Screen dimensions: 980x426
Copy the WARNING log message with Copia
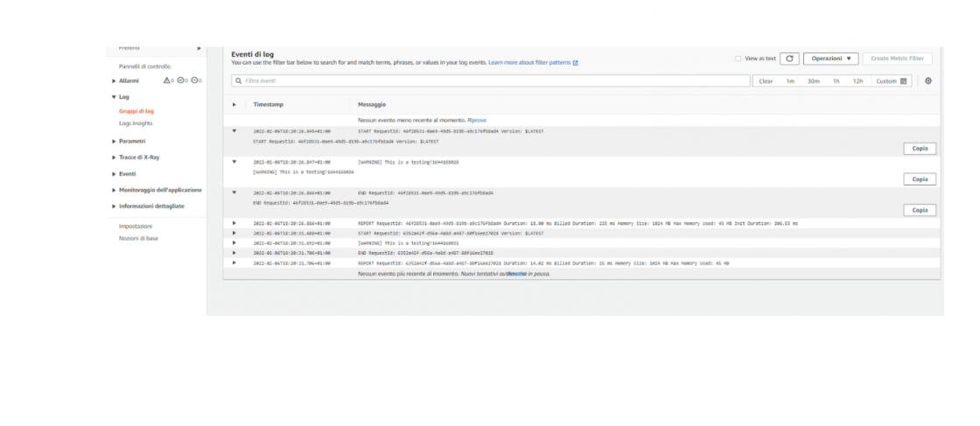[919, 179]
